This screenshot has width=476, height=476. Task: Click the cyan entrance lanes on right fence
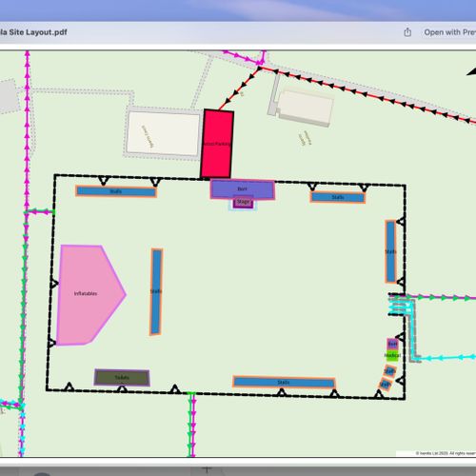[401, 307]
